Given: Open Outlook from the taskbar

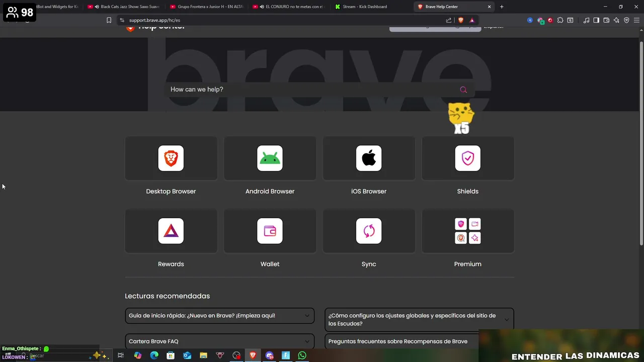Looking at the screenshot, I should pyautogui.click(x=187, y=355).
